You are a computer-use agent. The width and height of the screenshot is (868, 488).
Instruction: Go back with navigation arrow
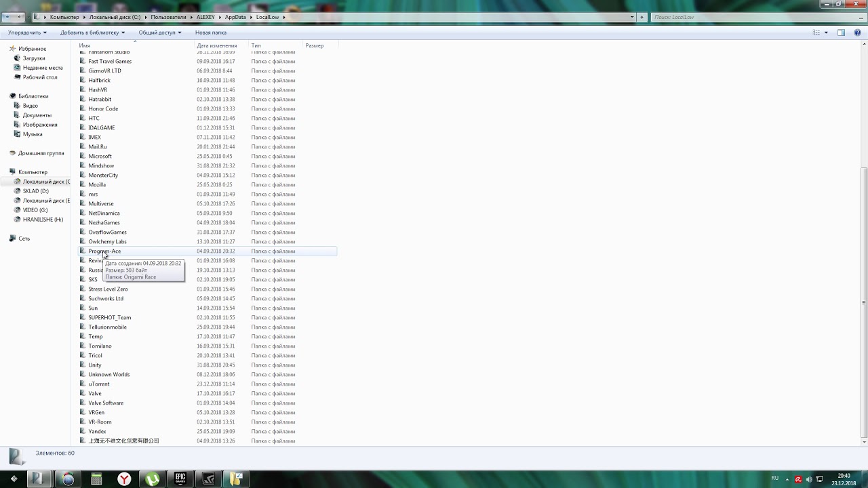[8, 17]
